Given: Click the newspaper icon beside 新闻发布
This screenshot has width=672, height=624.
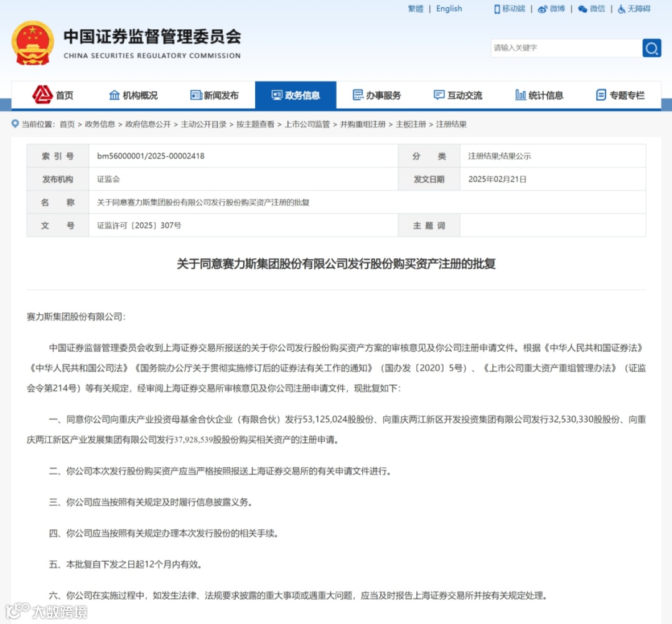Looking at the screenshot, I should pyautogui.click(x=196, y=95).
